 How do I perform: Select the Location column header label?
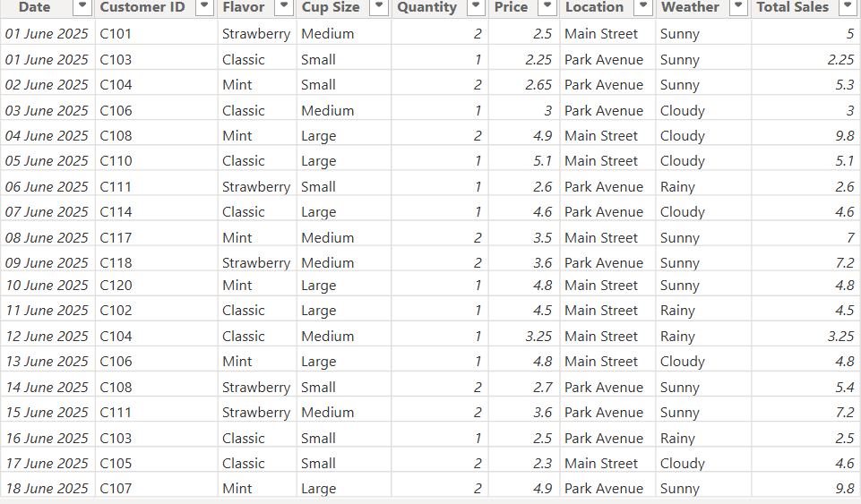point(594,7)
